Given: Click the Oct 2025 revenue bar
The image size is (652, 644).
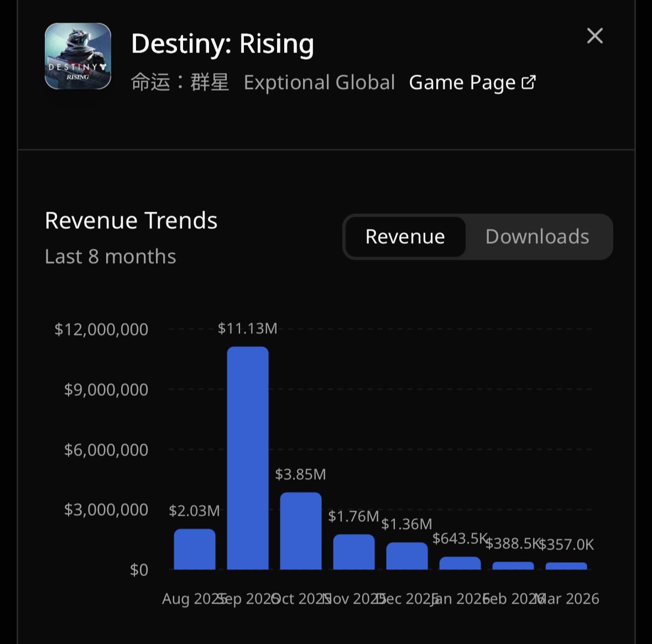Looking at the screenshot, I should (301, 531).
